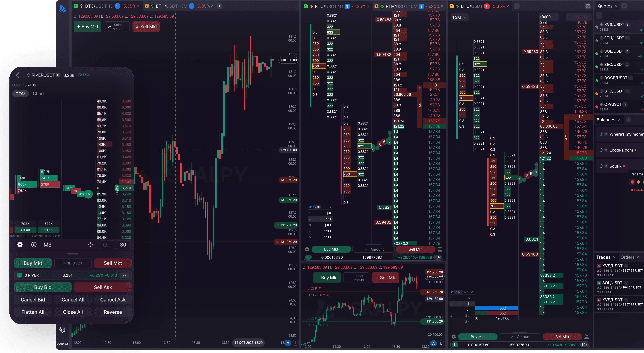Select Where's my money radio button
Screen dimensions: 644x353
click(x=601, y=134)
